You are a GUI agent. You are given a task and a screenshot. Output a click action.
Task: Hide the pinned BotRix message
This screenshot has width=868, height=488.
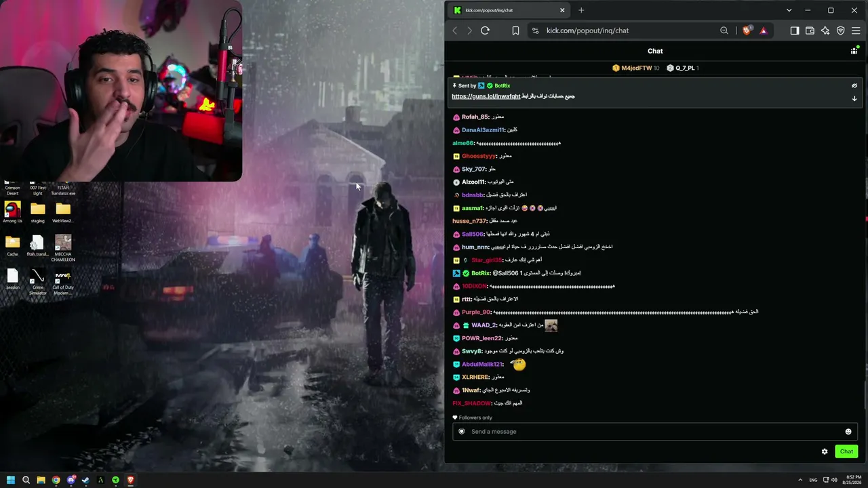click(x=854, y=86)
